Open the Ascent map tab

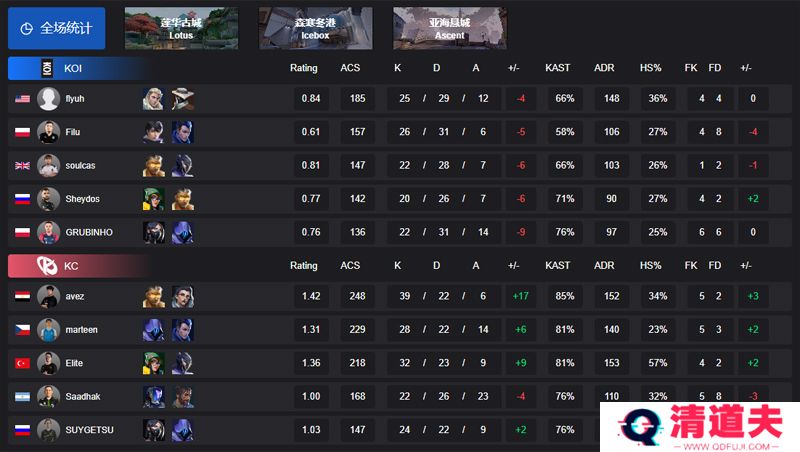(x=449, y=28)
